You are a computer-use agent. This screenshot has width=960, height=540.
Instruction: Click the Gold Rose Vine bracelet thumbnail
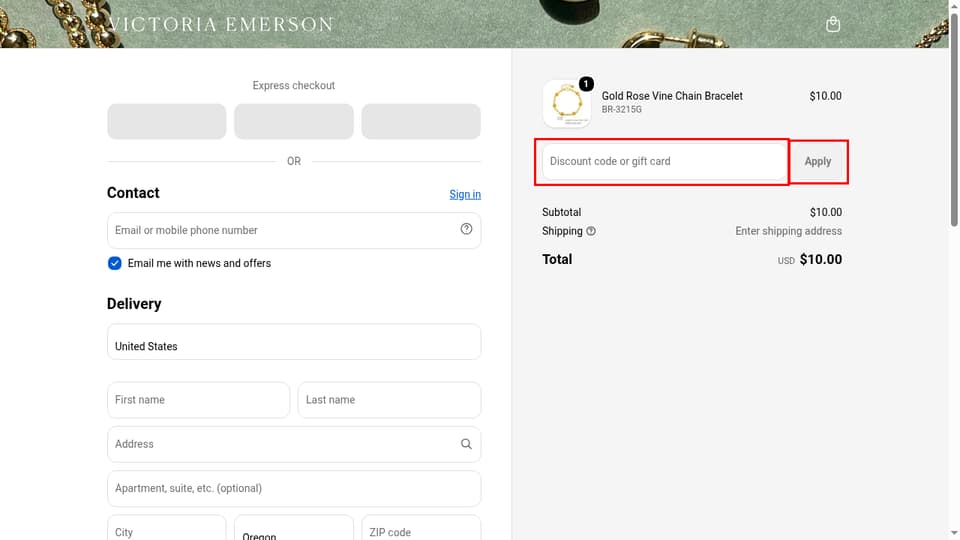tap(567, 103)
